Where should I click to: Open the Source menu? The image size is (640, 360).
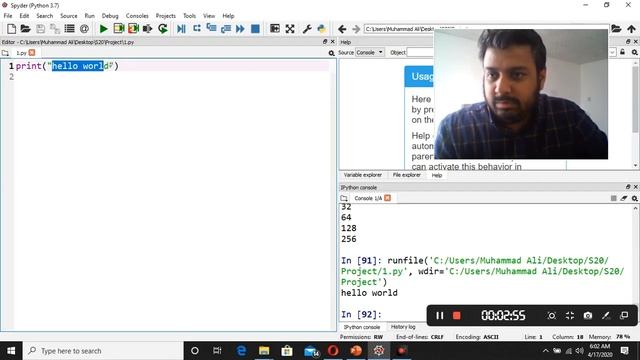tap(69, 16)
